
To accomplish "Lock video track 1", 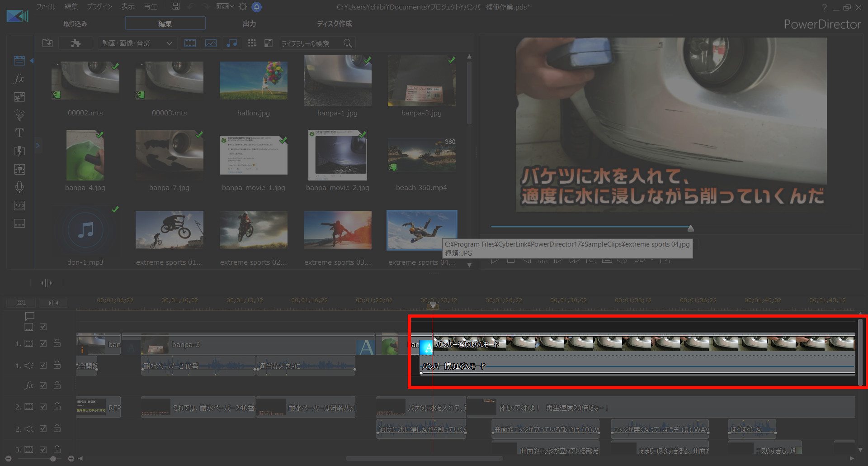I will pos(57,343).
